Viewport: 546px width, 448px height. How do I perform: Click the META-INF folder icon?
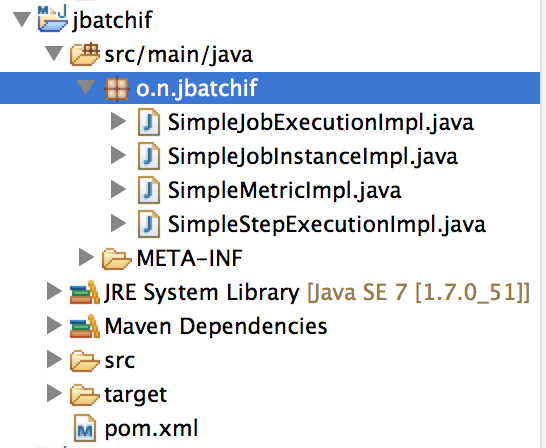(116, 258)
